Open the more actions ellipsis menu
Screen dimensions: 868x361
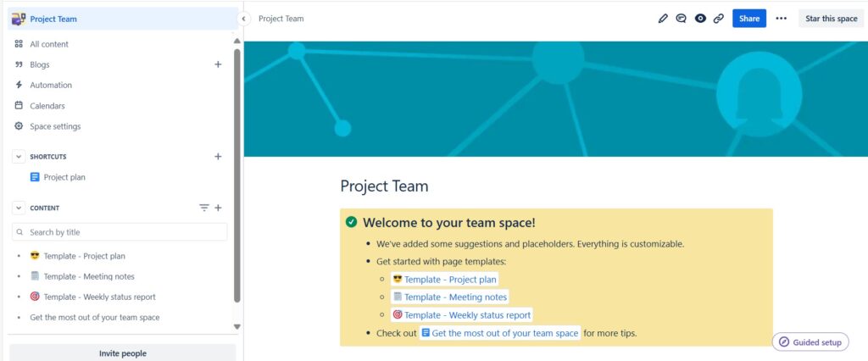coord(781,19)
